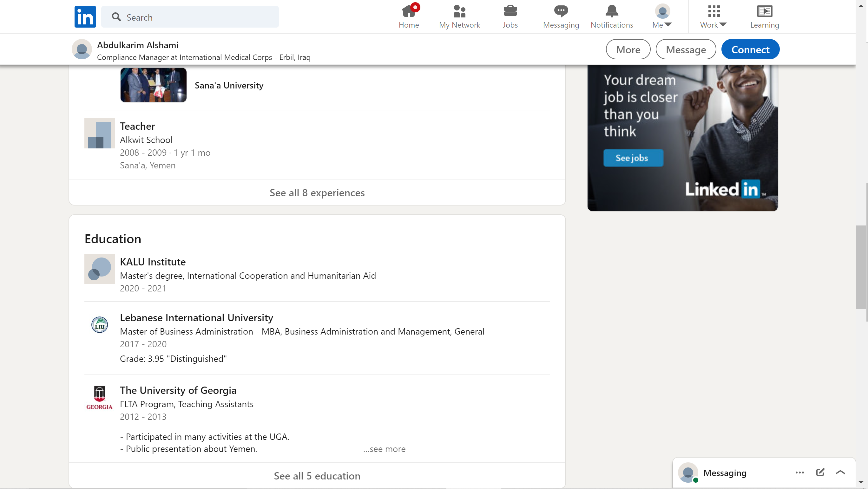Click See all 8 experiences
Screen dimensions: 868x489
click(317, 192)
